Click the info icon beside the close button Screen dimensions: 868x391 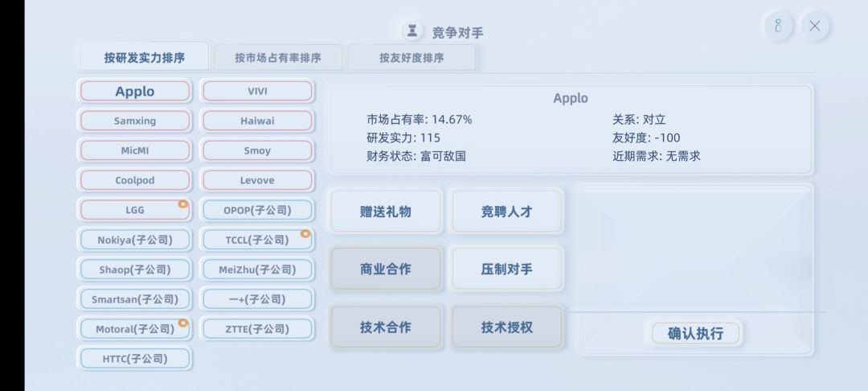tap(778, 26)
